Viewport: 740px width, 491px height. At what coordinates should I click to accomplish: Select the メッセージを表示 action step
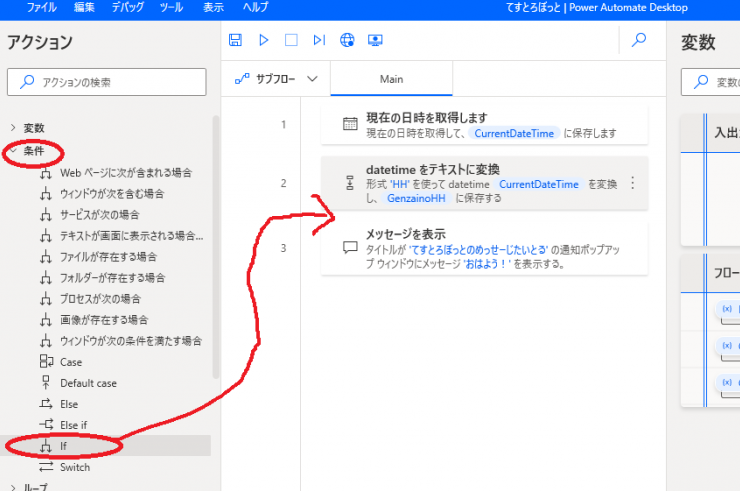484,248
